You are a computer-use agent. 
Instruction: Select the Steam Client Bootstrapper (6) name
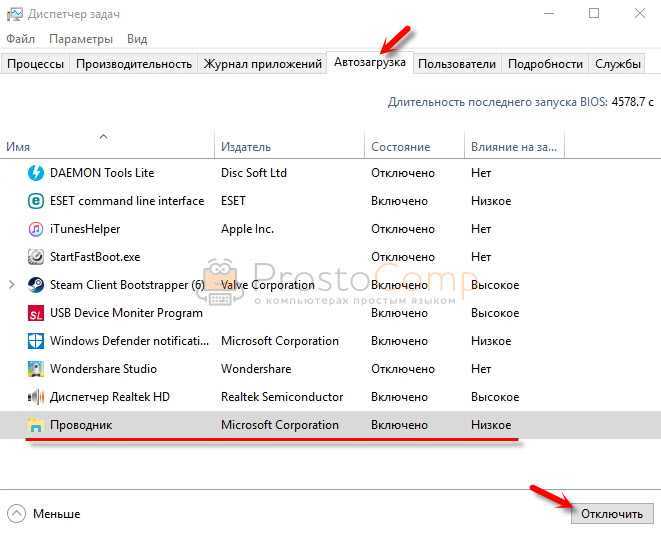(x=127, y=285)
